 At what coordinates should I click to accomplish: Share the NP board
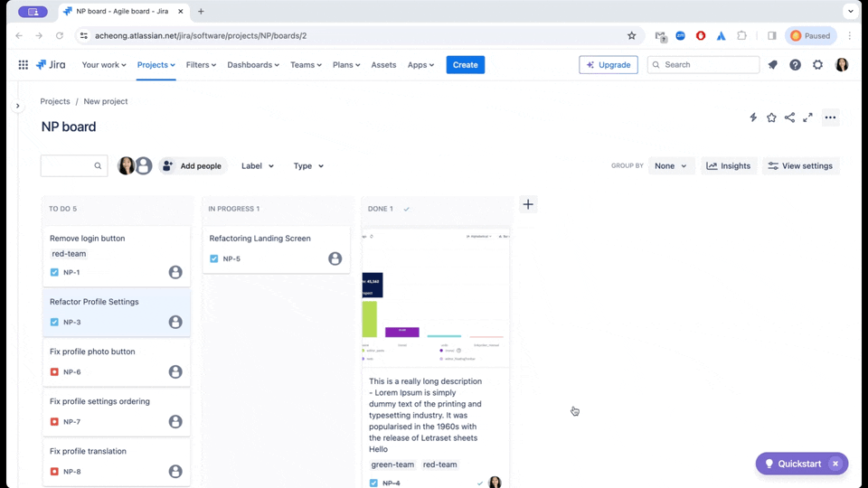789,117
